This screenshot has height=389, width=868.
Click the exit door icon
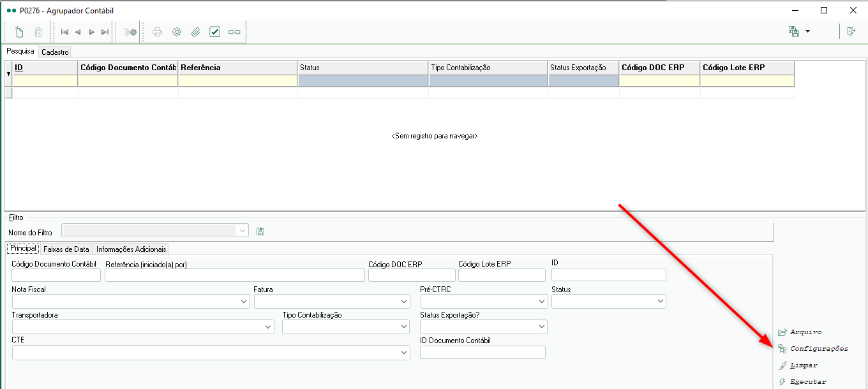point(851,31)
